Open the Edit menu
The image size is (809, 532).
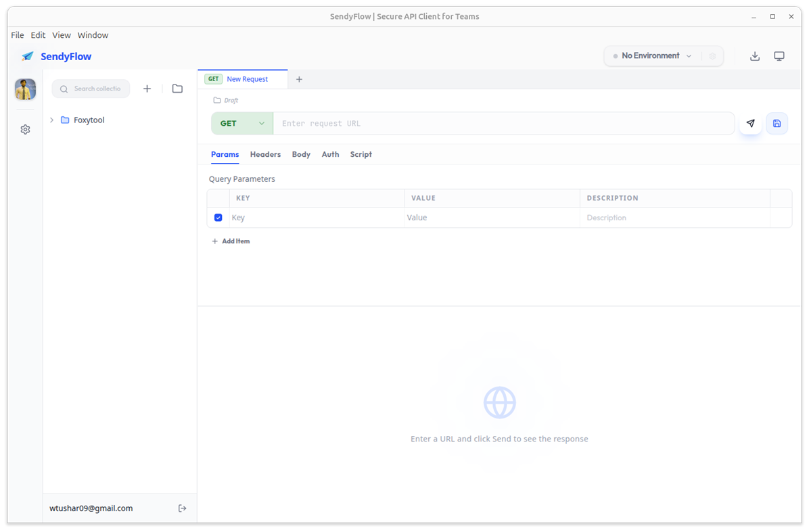[38, 35]
